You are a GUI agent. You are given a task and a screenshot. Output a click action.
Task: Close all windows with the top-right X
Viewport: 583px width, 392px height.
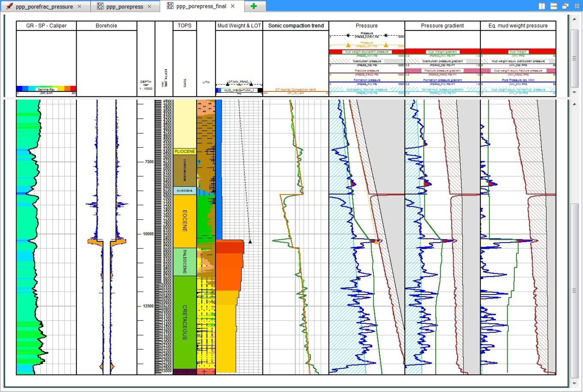click(x=577, y=6)
